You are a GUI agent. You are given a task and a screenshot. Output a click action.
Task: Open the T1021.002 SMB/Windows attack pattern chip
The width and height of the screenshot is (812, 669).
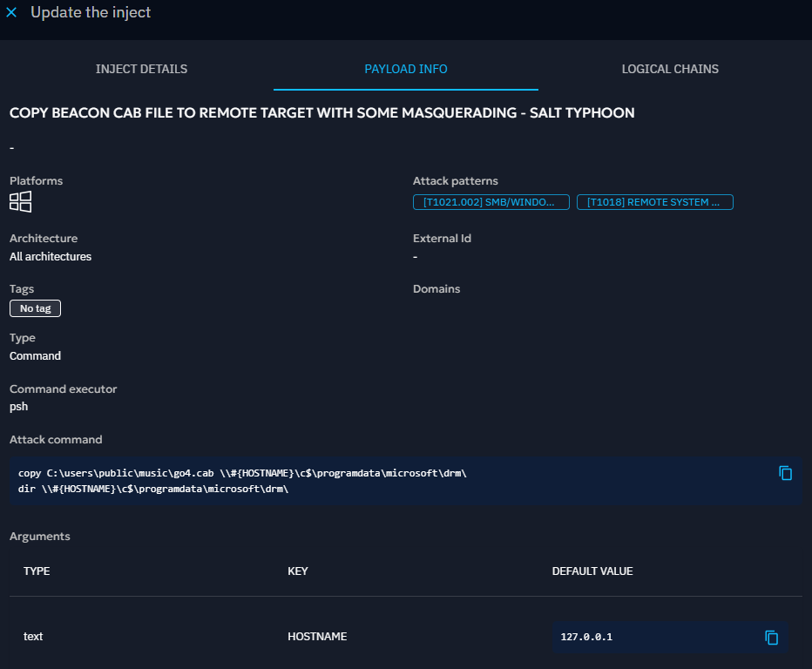click(x=491, y=202)
